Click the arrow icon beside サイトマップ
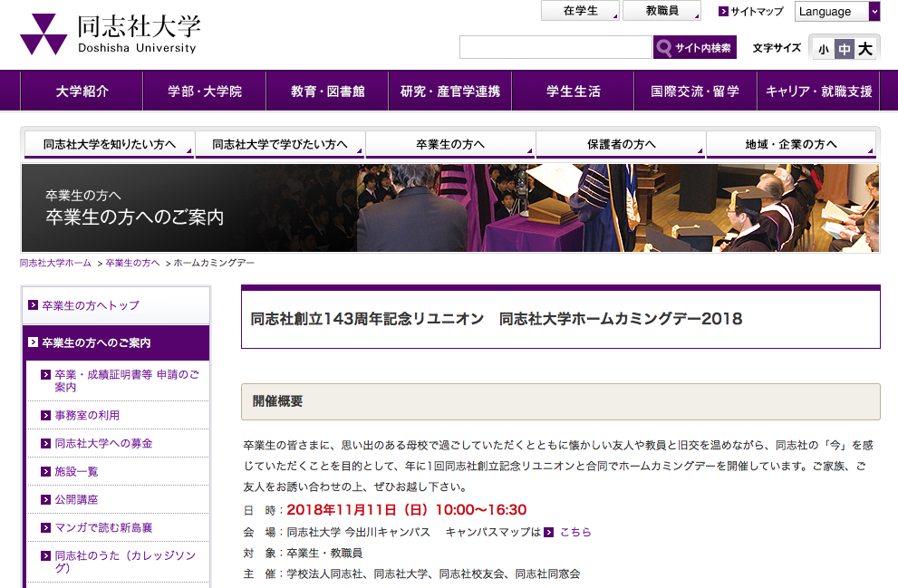Screen dimensions: 898x588 click(723, 12)
